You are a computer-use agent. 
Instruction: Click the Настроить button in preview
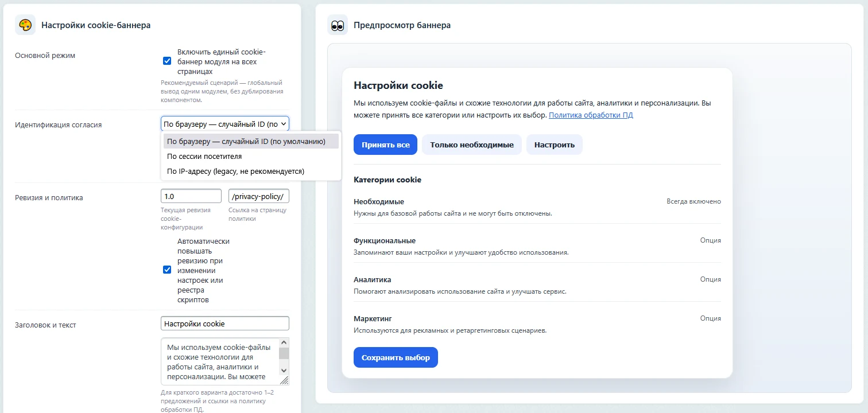555,145
